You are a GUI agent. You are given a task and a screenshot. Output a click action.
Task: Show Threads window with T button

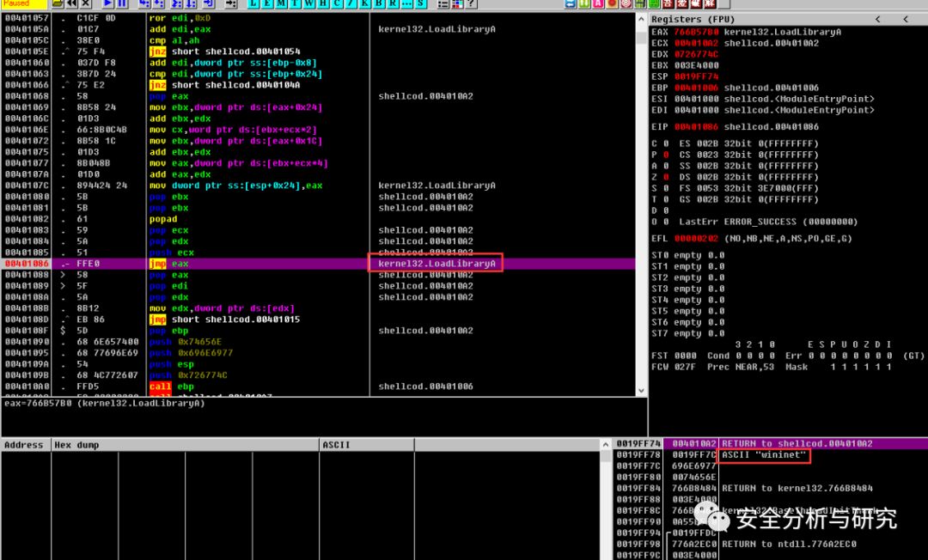click(x=296, y=4)
